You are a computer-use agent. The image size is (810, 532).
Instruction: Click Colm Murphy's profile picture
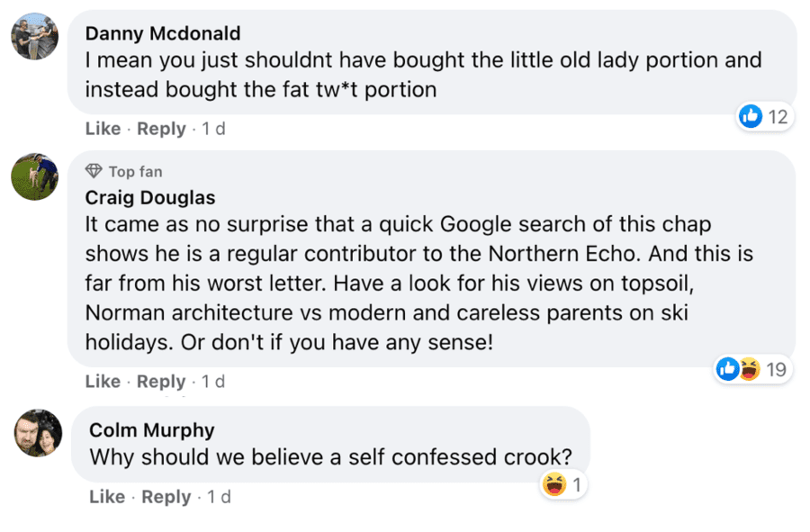pos(38,433)
